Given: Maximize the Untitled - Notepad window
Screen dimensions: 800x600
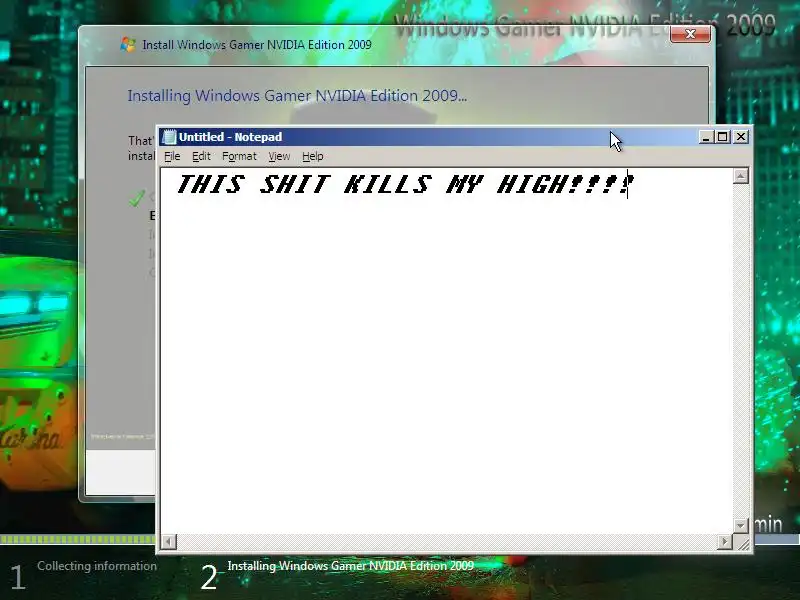Looking at the screenshot, I should 722,137.
